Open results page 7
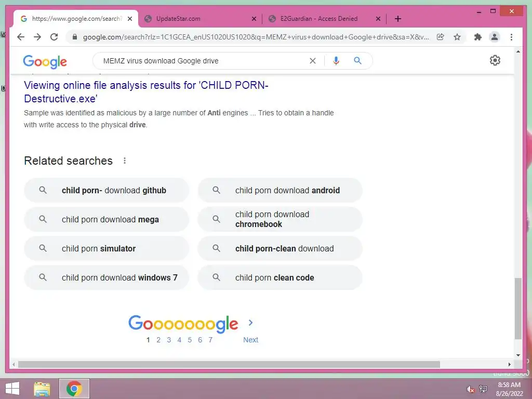 210,340
